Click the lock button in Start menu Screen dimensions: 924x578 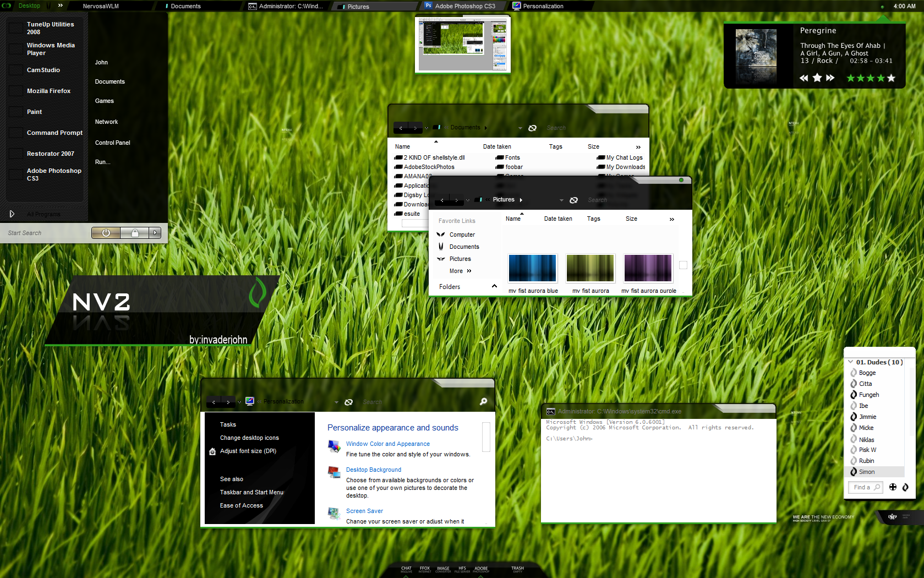[x=135, y=233]
